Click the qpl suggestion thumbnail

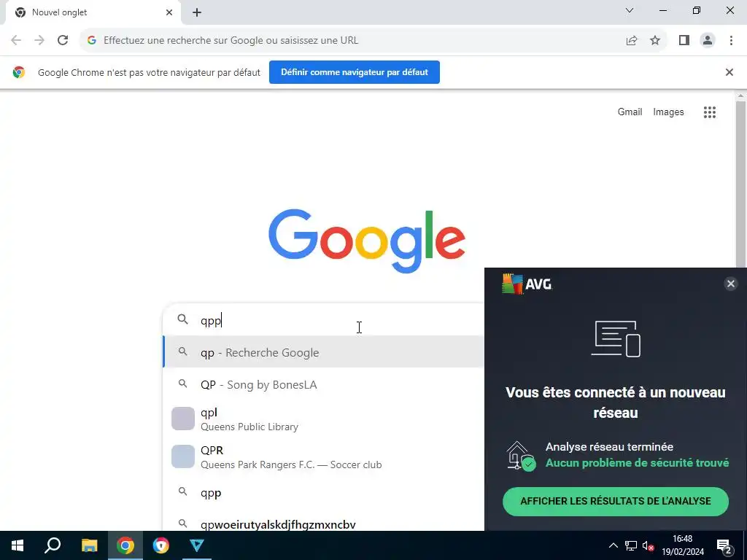pyautogui.click(x=183, y=419)
